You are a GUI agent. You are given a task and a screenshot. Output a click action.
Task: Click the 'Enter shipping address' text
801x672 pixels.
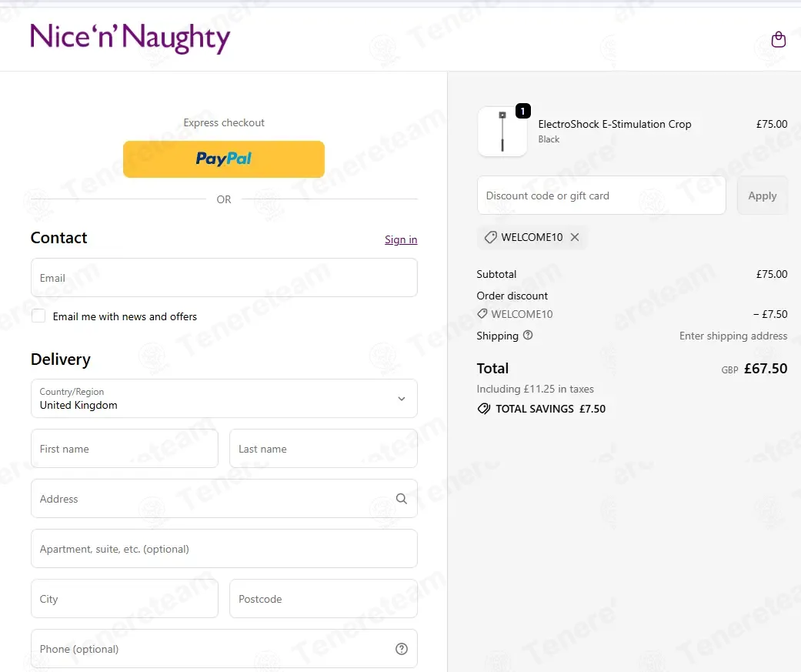pos(733,336)
